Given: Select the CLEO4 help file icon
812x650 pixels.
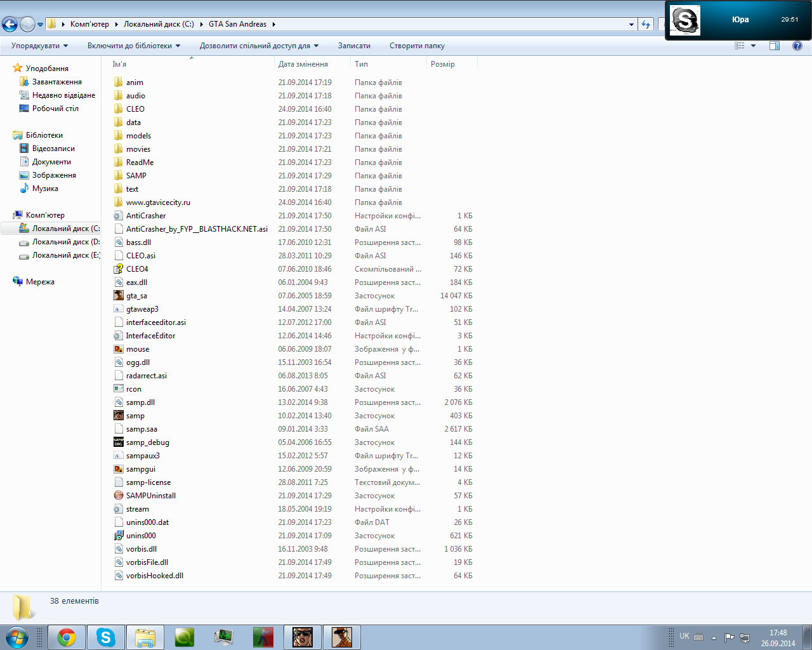Looking at the screenshot, I should point(119,269).
